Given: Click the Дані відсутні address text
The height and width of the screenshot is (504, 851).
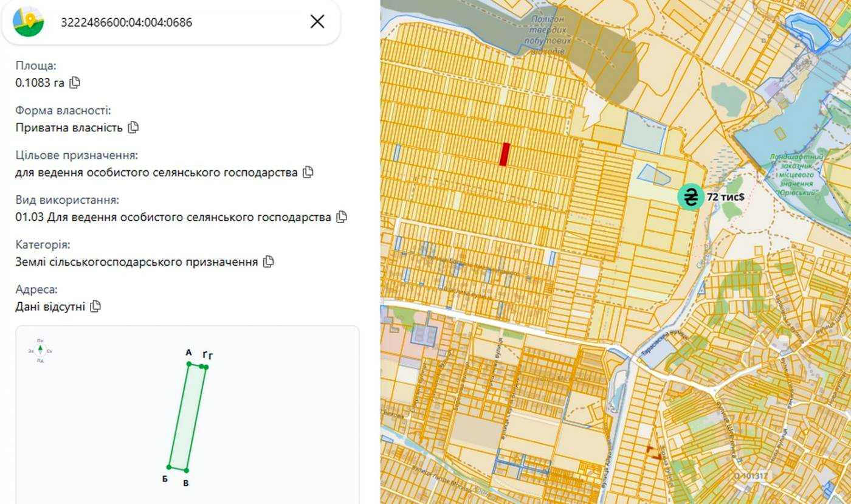Looking at the screenshot, I should click(x=50, y=306).
